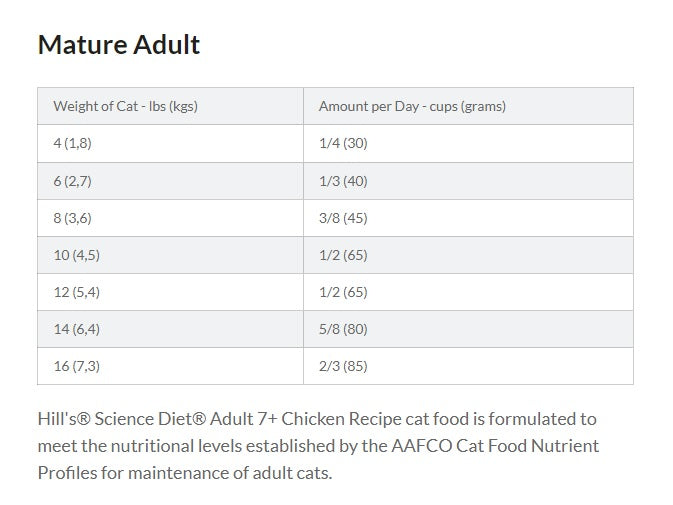Click the 5/8 (80) amount cell
Image resolution: width=673 pixels, height=505 pixels.
pyautogui.click(x=468, y=329)
